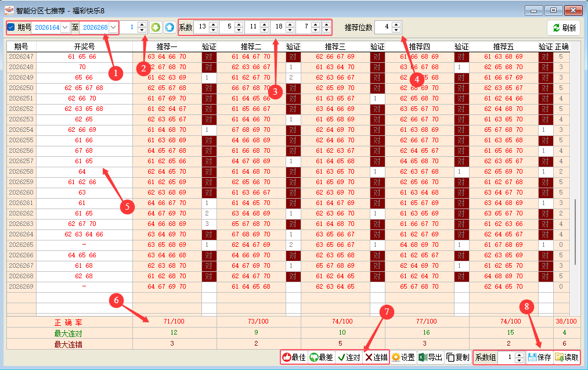Click the 连错 red cross button
The height and width of the screenshot is (370, 588).
(x=376, y=357)
